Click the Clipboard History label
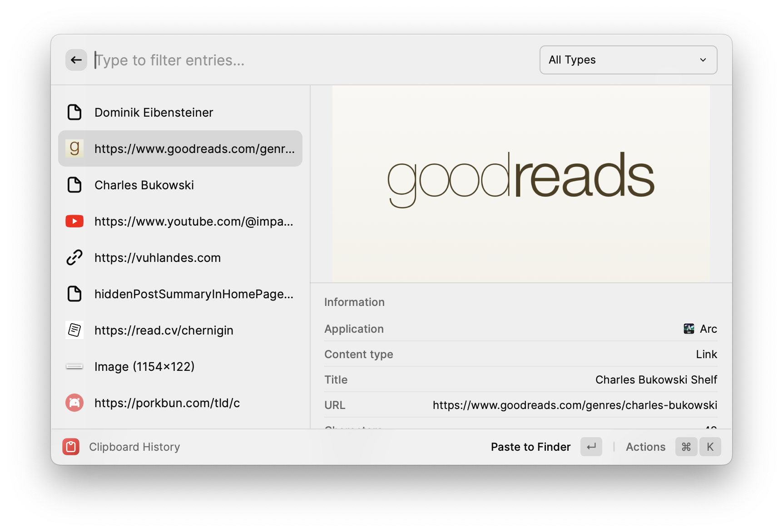783x532 pixels. [x=134, y=447]
